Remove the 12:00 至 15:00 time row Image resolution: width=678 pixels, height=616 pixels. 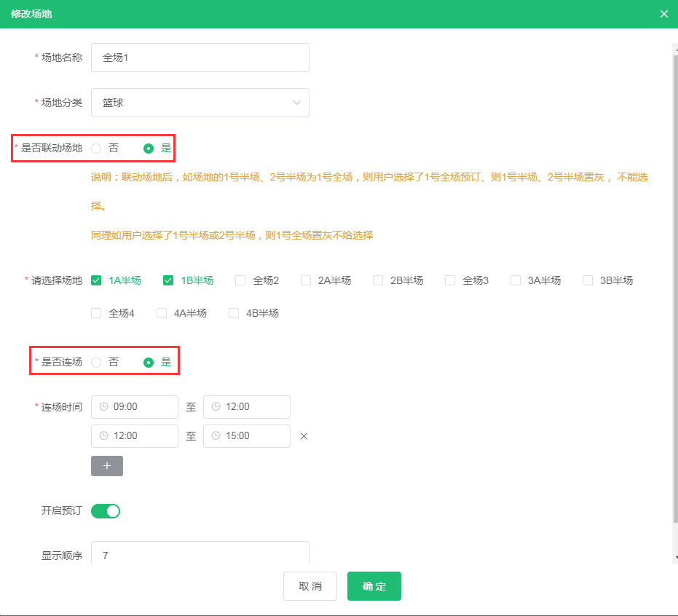(304, 436)
